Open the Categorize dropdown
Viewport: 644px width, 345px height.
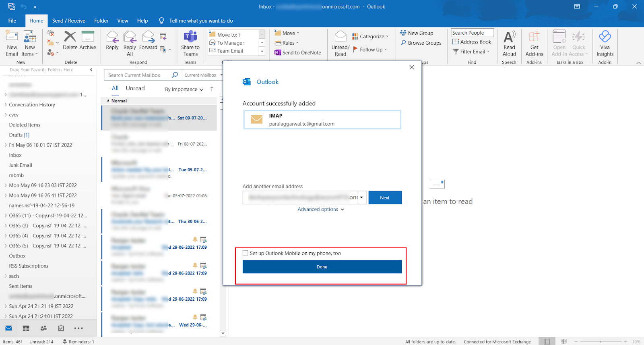[x=370, y=36]
